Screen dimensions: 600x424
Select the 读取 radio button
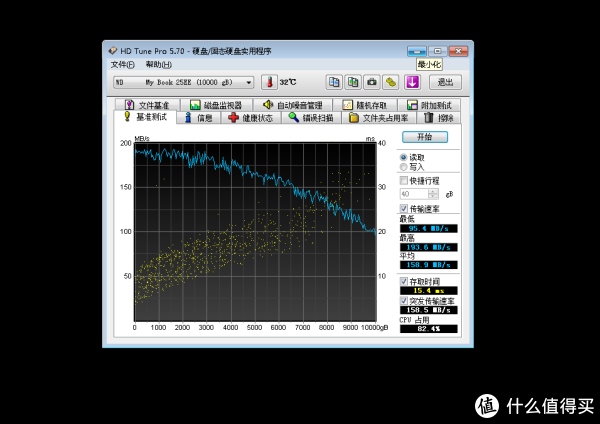[x=403, y=157]
